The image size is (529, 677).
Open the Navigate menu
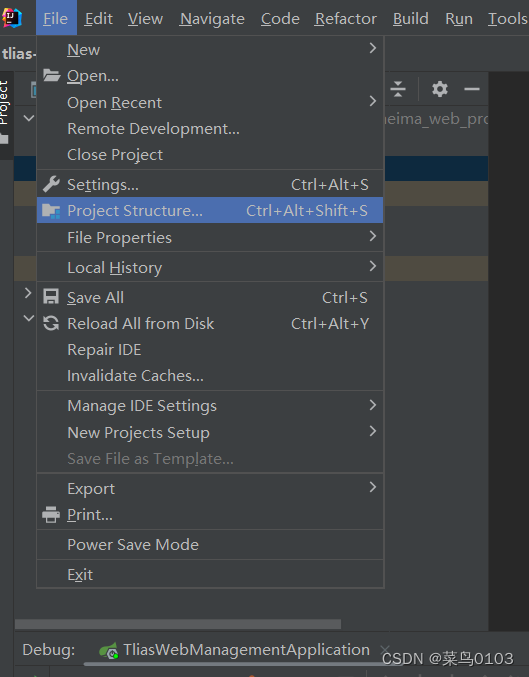pyautogui.click(x=212, y=19)
